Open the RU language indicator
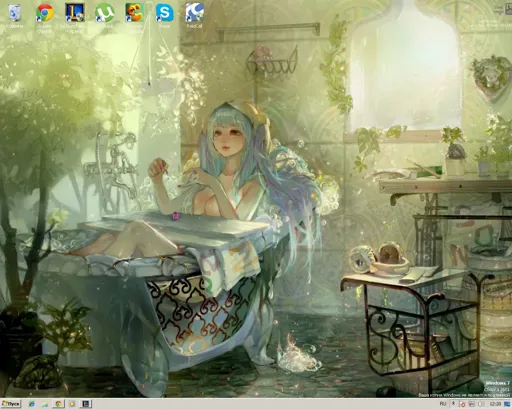This screenshot has width=512, height=409. [x=443, y=404]
